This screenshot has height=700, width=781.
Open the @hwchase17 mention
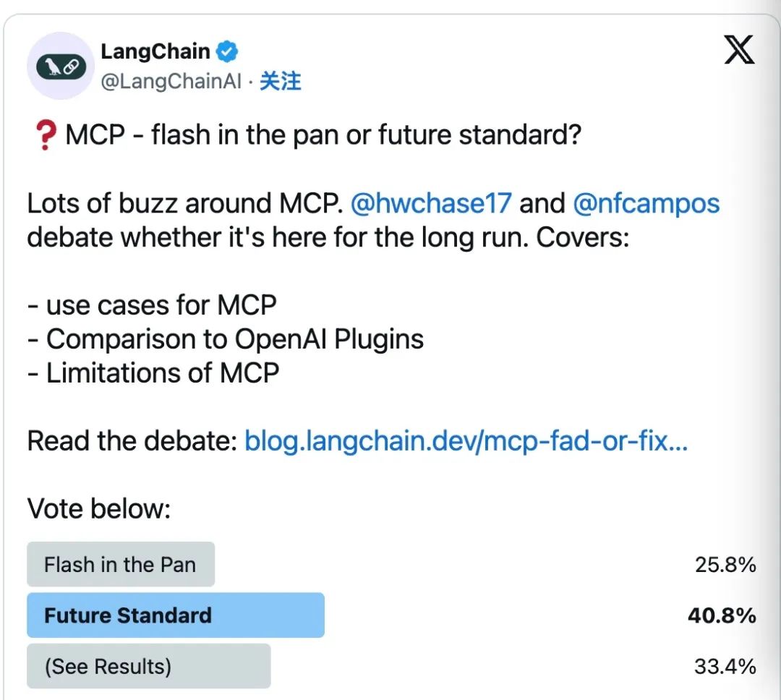(x=430, y=204)
